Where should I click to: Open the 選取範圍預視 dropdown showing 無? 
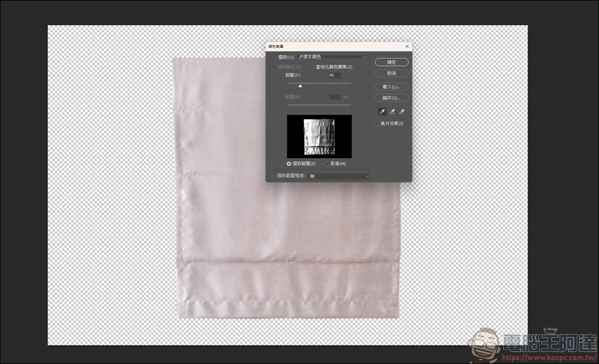[338, 175]
